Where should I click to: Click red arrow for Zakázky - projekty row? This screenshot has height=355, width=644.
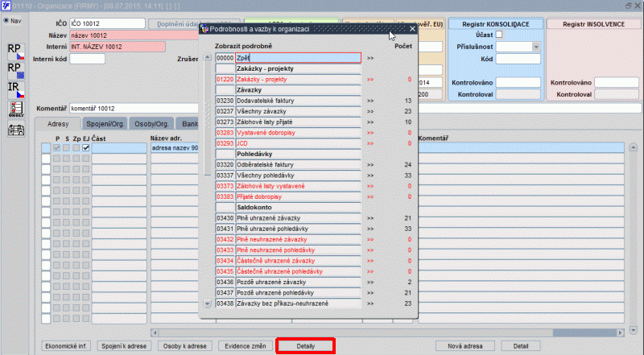[x=370, y=80]
